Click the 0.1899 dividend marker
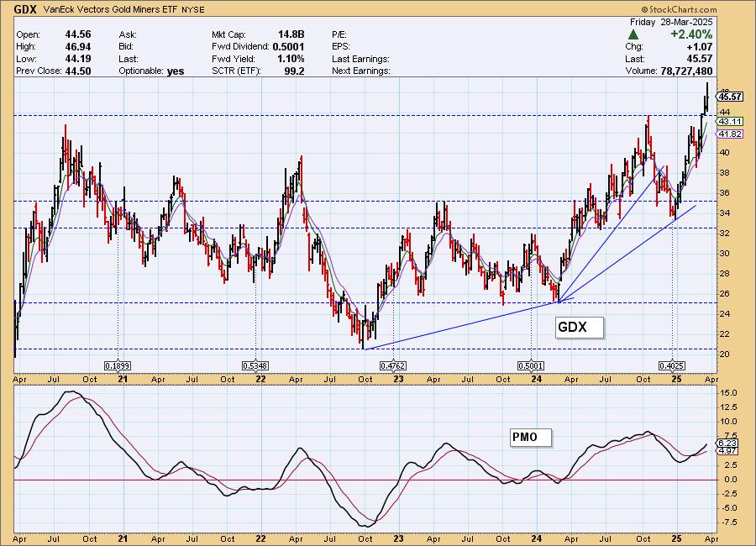The width and height of the screenshot is (756, 546). pyautogui.click(x=118, y=366)
